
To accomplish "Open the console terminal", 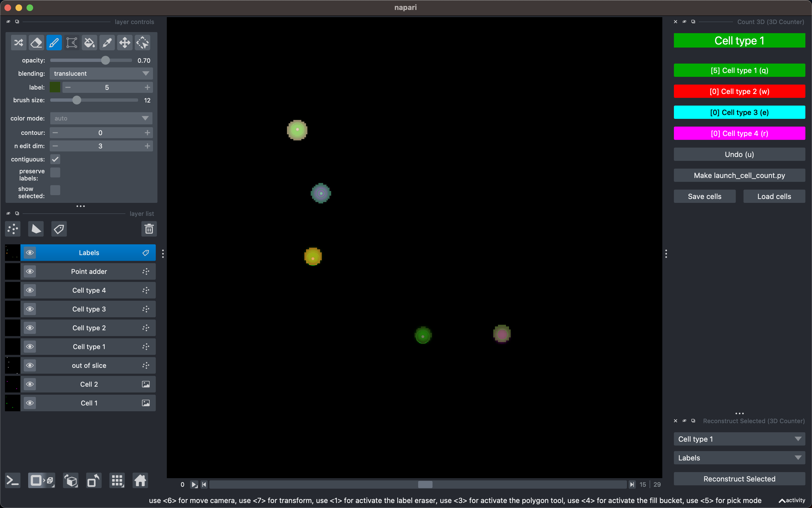I will [13, 481].
